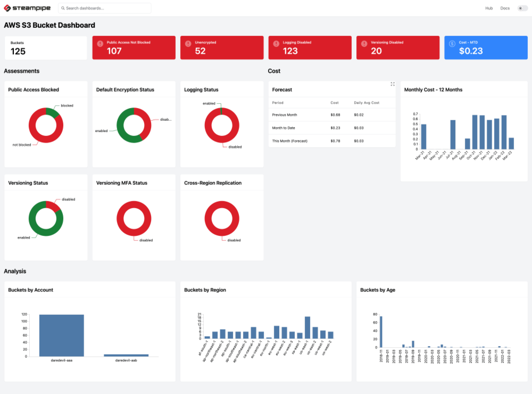This screenshot has width=532, height=394.
Task: Click the Steampipe logo
Action: coord(27,8)
